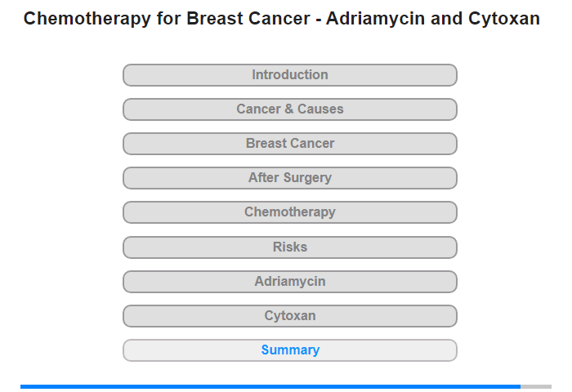
Task: Go to the Cancer & Causes section
Action: point(290,109)
